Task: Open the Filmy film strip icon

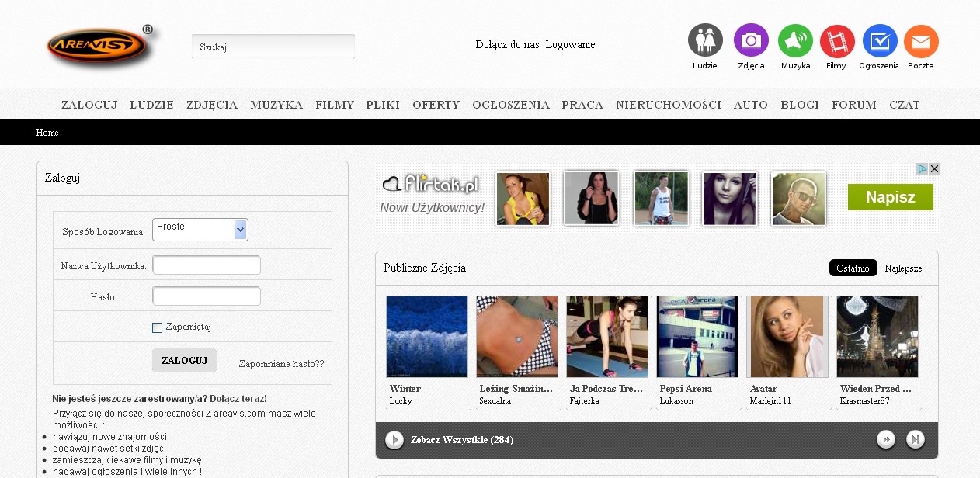Action: coord(837,40)
